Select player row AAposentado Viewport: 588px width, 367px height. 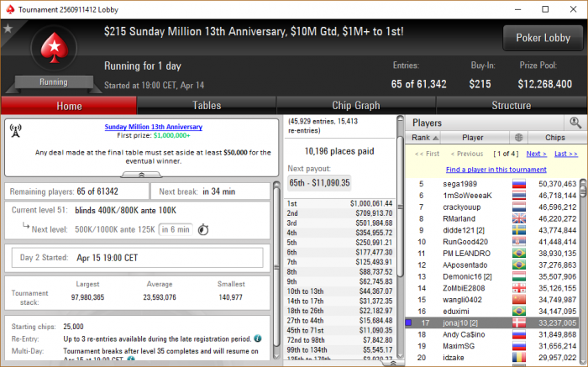click(492, 265)
